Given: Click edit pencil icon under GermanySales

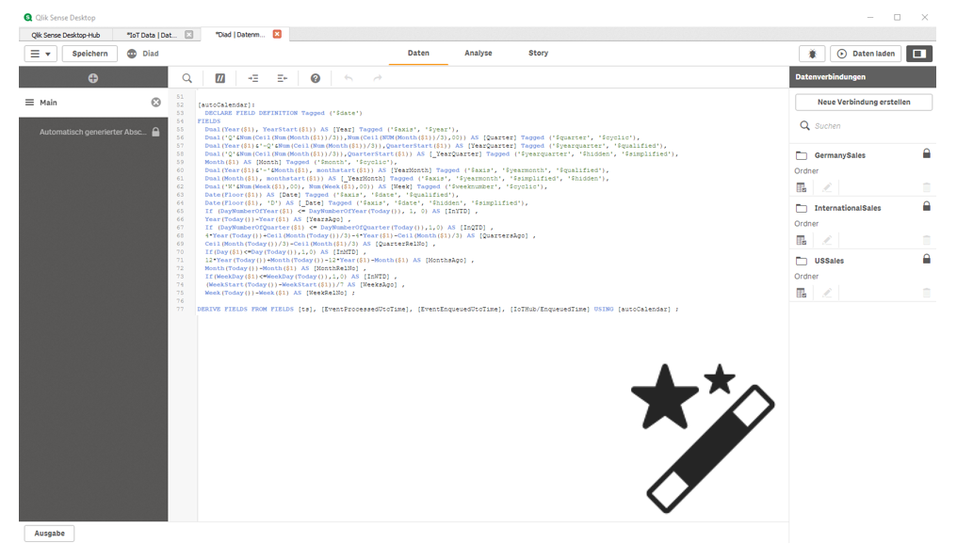Looking at the screenshot, I should tap(827, 187).
